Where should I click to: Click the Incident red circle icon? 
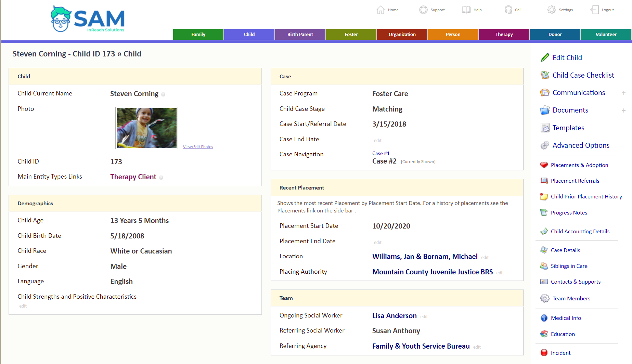pyautogui.click(x=544, y=353)
